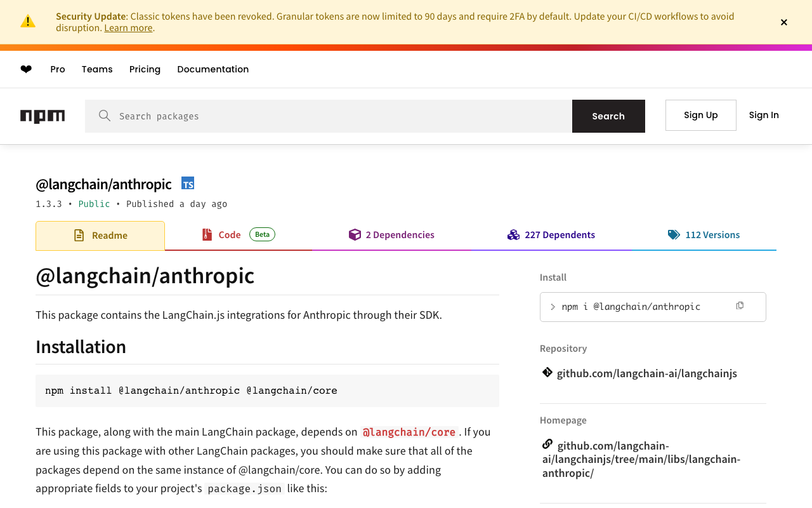Screen dimensions: 812x508
Task: Click the "Published a day ago" text
Action: 176,204
